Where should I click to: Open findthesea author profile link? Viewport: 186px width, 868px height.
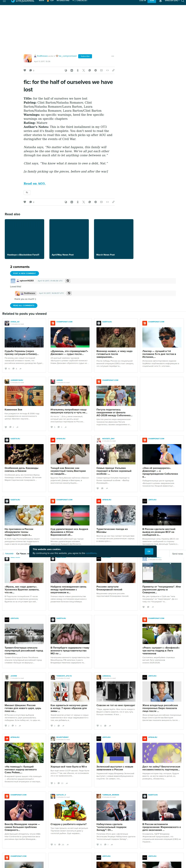(x=42, y=56)
